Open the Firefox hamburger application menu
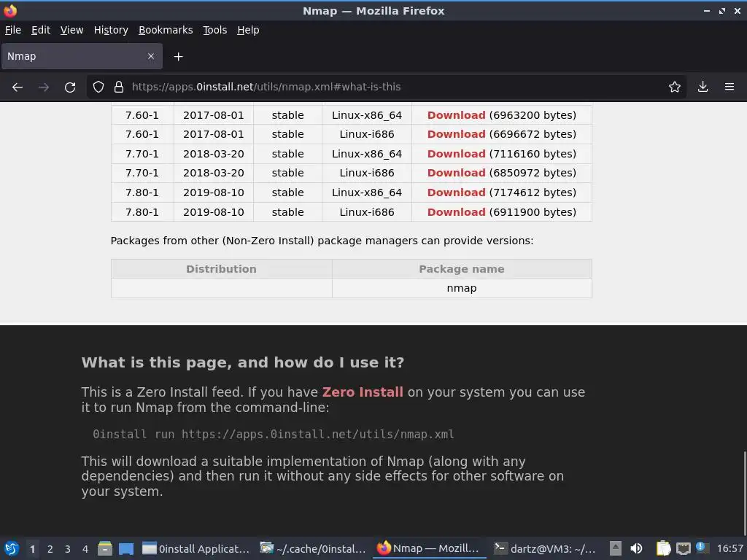The width and height of the screenshot is (747, 560). tap(729, 87)
